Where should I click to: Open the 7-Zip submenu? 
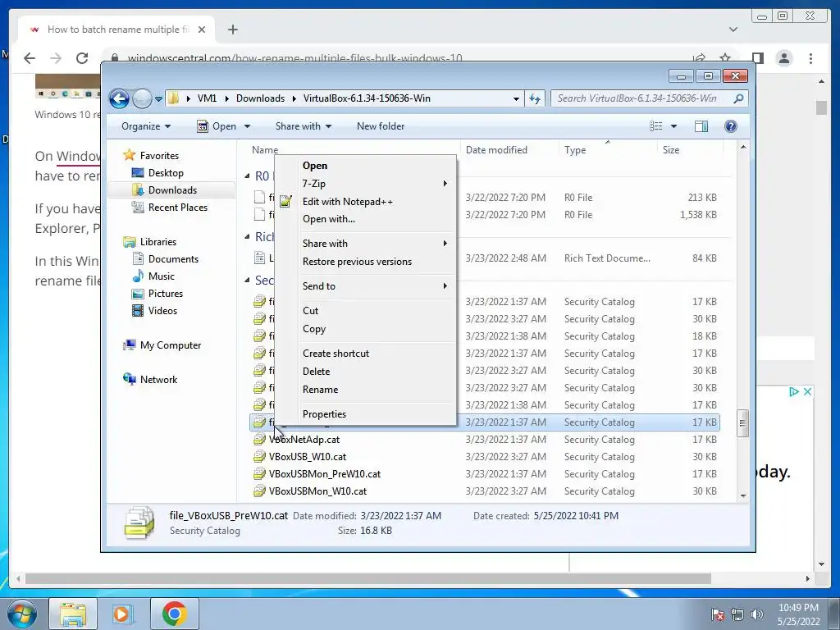[x=365, y=184]
